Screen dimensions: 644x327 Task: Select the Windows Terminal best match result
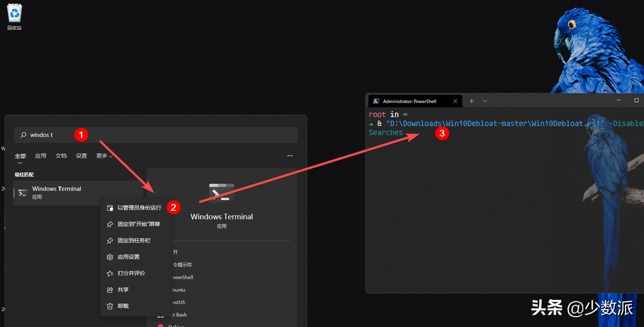coord(78,192)
